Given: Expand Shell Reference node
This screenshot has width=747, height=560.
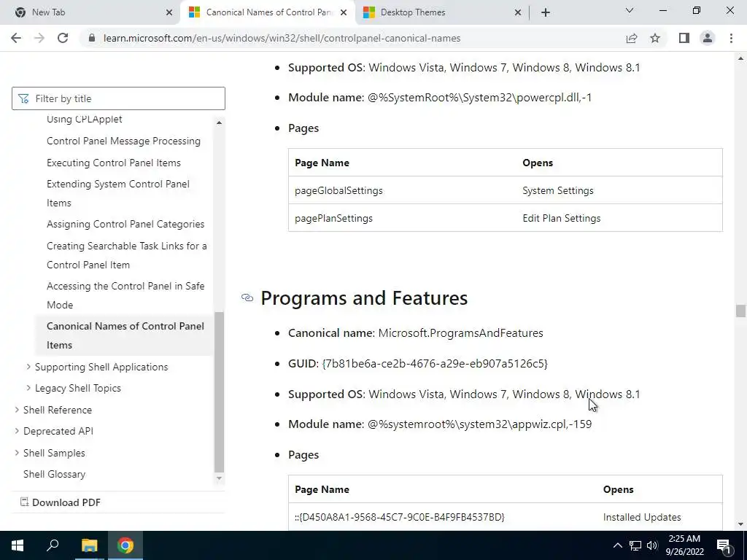Looking at the screenshot, I should (17, 410).
